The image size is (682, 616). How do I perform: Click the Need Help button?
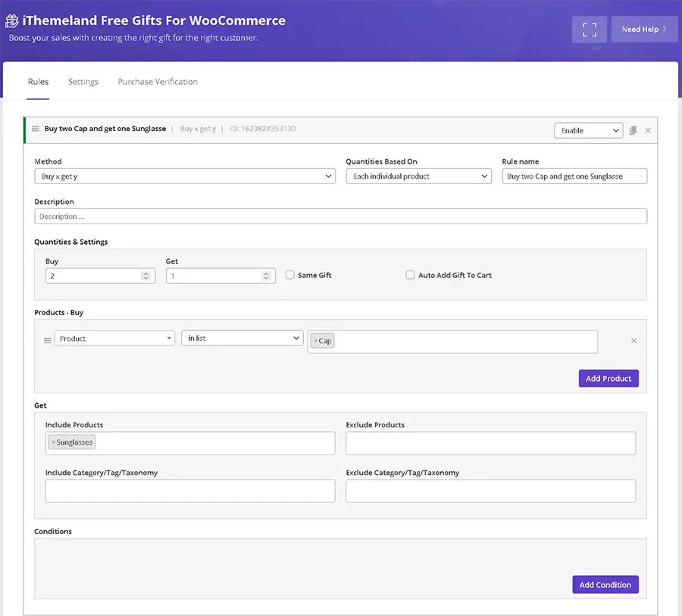(x=644, y=30)
